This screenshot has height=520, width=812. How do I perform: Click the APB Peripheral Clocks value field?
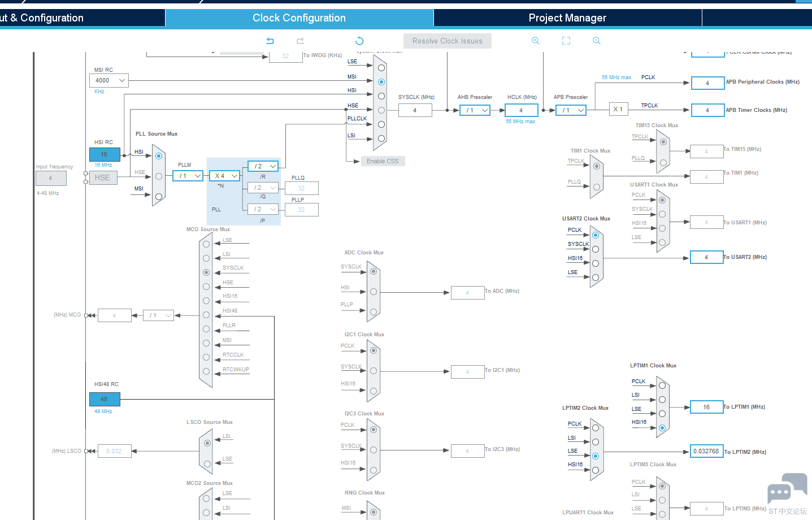click(x=707, y=83)
